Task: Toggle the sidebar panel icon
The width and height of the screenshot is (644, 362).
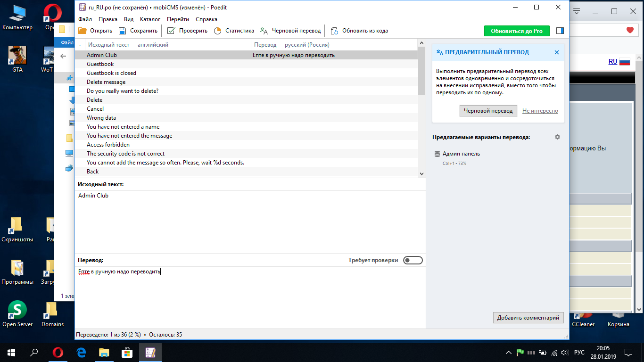Action: pos(560,31)
